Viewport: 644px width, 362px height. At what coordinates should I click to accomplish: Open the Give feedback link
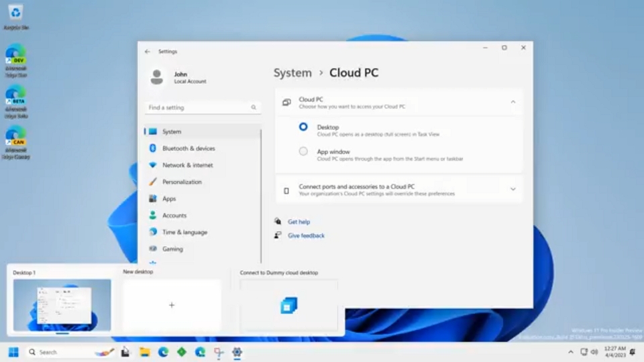tap(306, 235)
